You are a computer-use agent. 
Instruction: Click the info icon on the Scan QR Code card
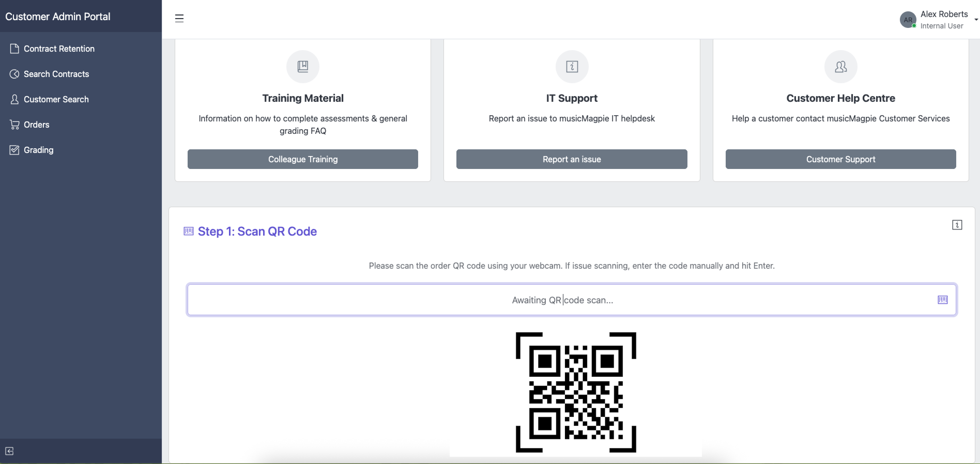[x=958, y=225]
